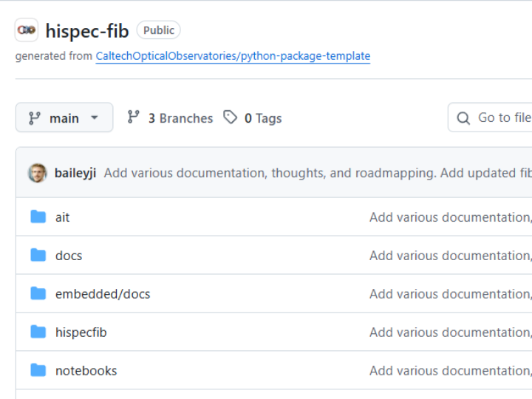Image resolution: width=532 pixels, height=399 pixels.
Task: Click the hispecfib folder icon
Action: coord(38,332)
